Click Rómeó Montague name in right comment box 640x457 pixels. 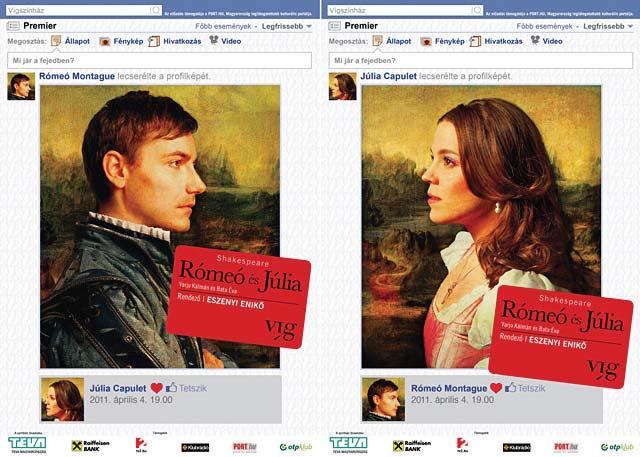click(x=449, y=388)
